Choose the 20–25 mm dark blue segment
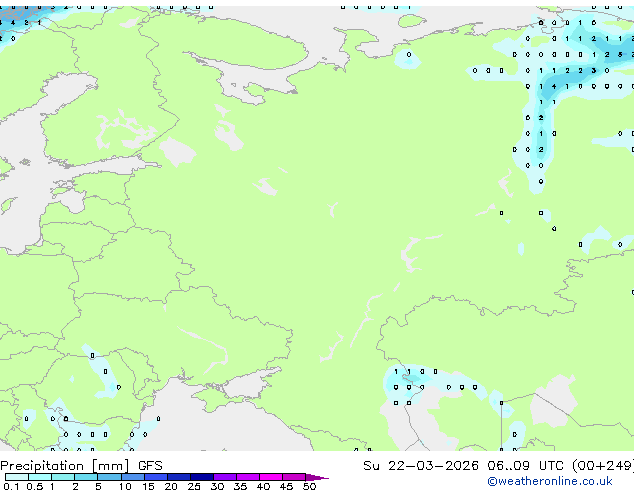634x490 pixels. [178, 477]
